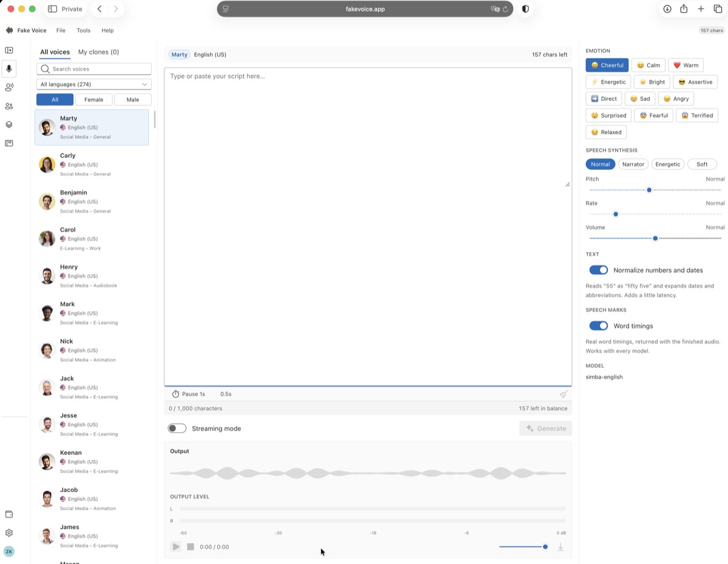This screenshot has width=728, height=564.
Task: Select the Terrified emotion
Action: pyautogui.click(x=696, y=115)
